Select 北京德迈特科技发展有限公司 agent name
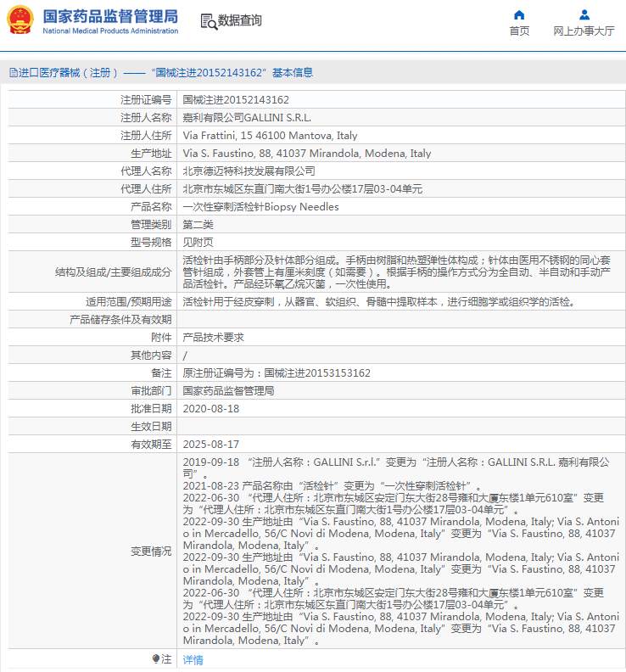 tap(249, 171)
